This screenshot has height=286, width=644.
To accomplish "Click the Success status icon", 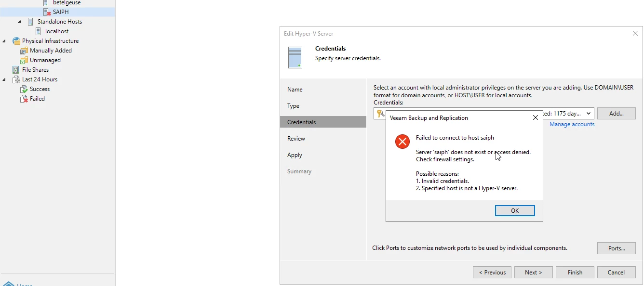I will (24, 89).
